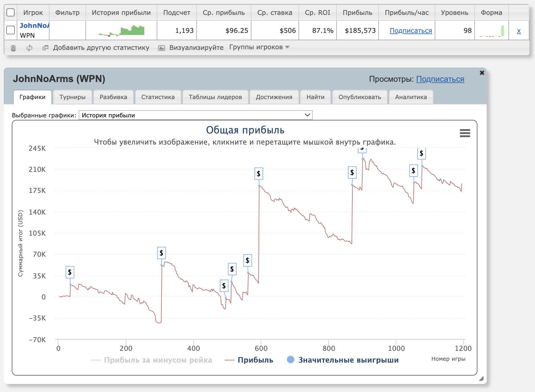Toggle Прибыль за минусом рейка legend
535x392 pixels.
[152, 360]
